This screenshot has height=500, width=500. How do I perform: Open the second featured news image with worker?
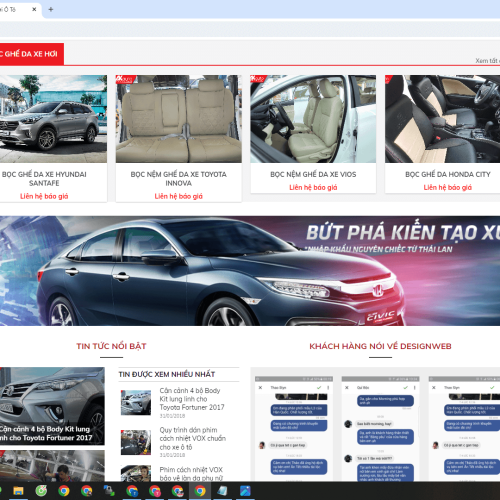[x=52, y=466]
